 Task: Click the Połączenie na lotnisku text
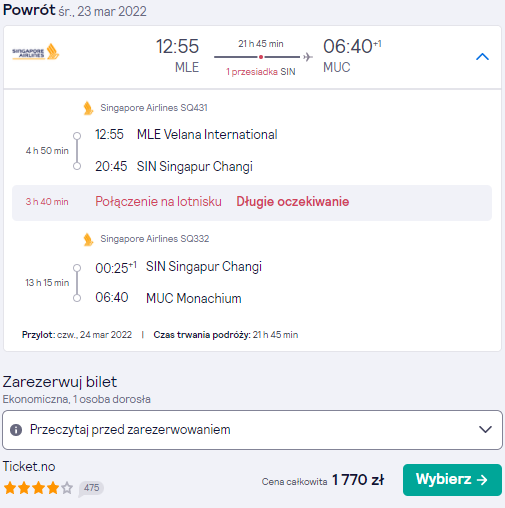click(x=158, y=202)
